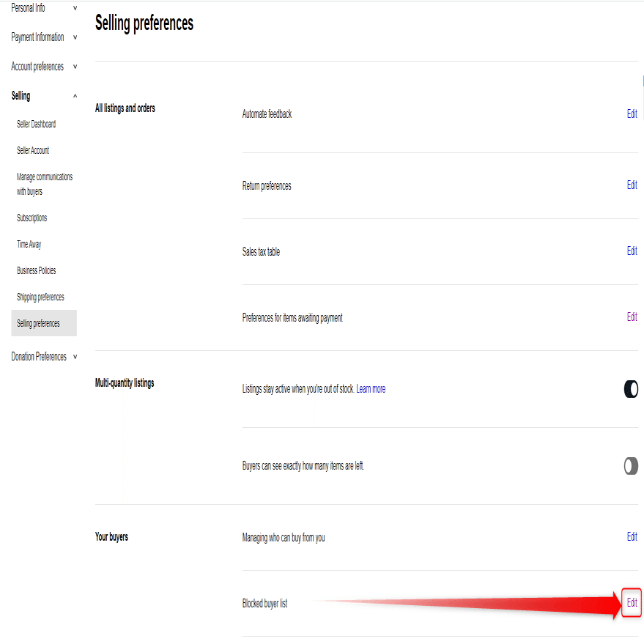This screenshot has width=644, height=644.
Task: Edit Sales tax table
Action: click(x=632, y=251)
